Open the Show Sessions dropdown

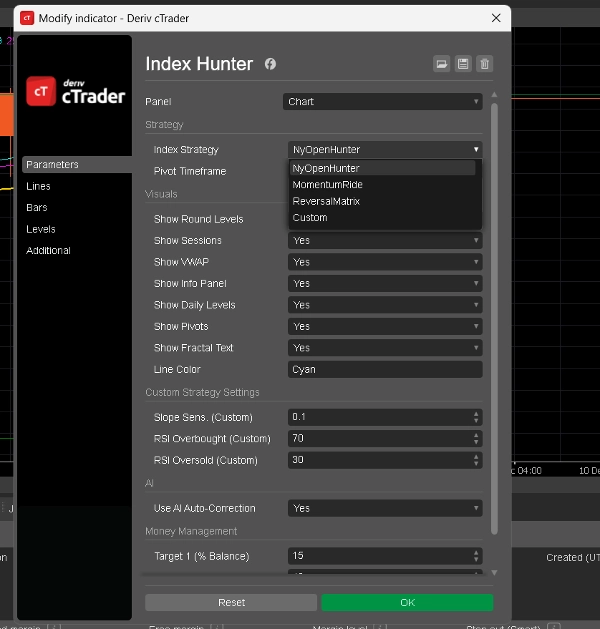point(385,240)
